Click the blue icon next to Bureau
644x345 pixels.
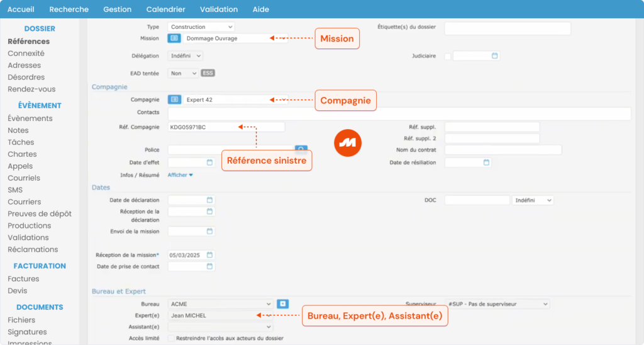click(x=282, y=304)
